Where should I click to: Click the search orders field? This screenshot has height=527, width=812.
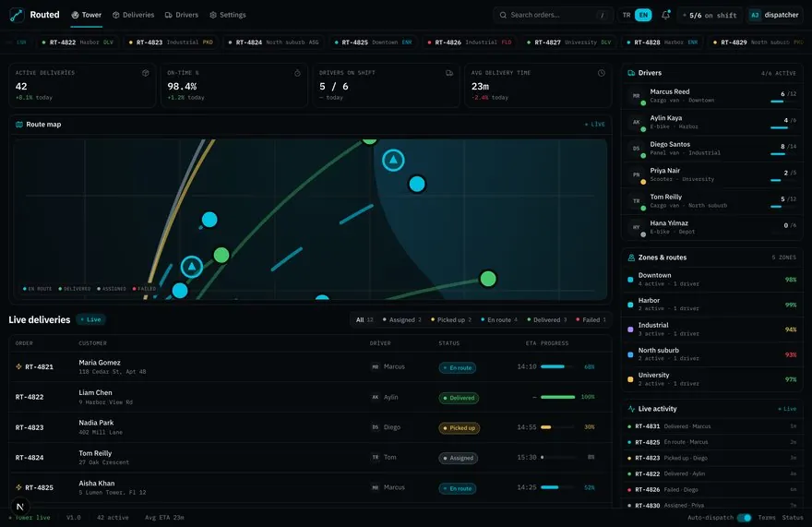click(x=552, y=15)
